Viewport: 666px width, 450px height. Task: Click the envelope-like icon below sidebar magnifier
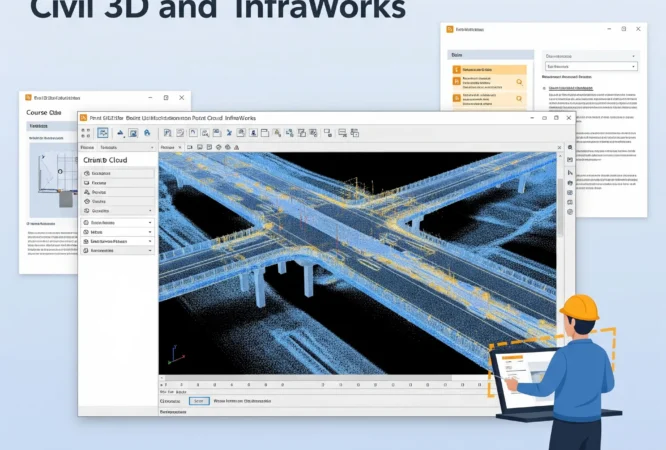coord(570,159)
